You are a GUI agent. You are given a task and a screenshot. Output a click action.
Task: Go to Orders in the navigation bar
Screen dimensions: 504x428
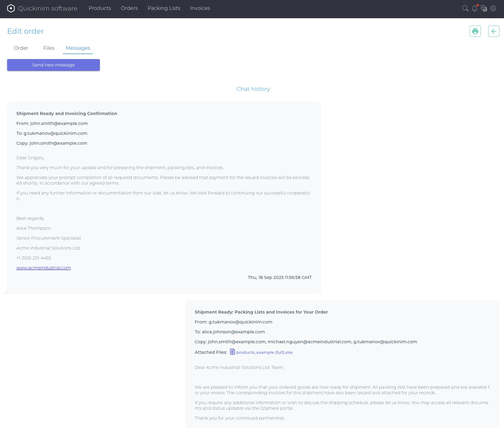(x=129, y=8)
